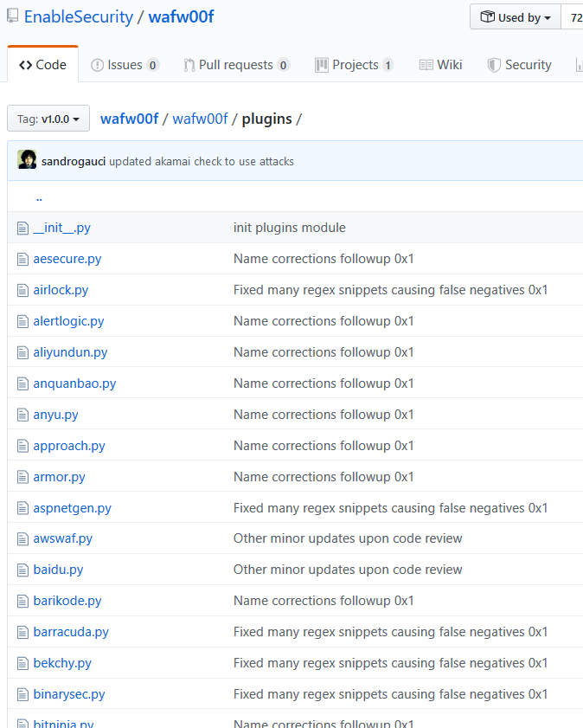Switch to the Code tab
This screenshot has height=728, width=583.
click(x=42, y=65)
